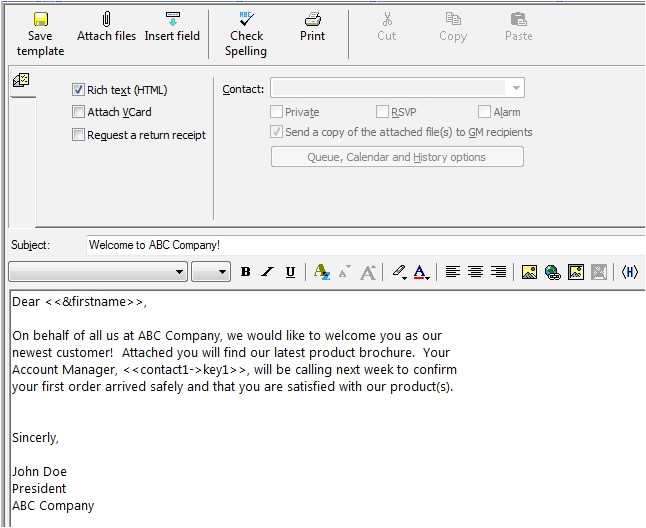This screenshot has width=646, height=528.
Task: Toggle italic formatting
Action: coord(268,272)
